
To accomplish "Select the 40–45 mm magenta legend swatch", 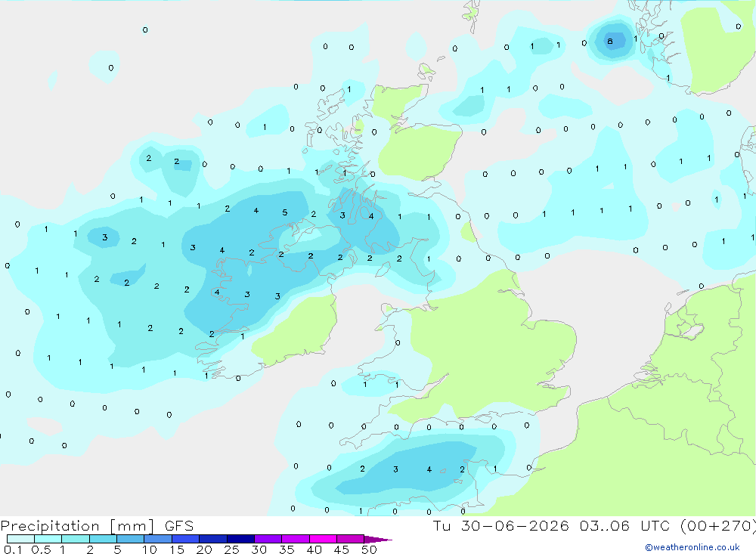I will click(323, 539).
